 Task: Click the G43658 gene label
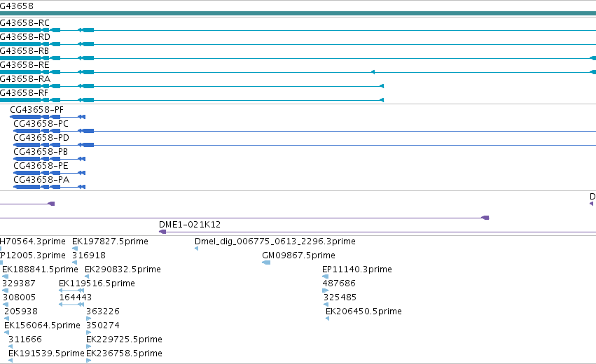point(17,6)
